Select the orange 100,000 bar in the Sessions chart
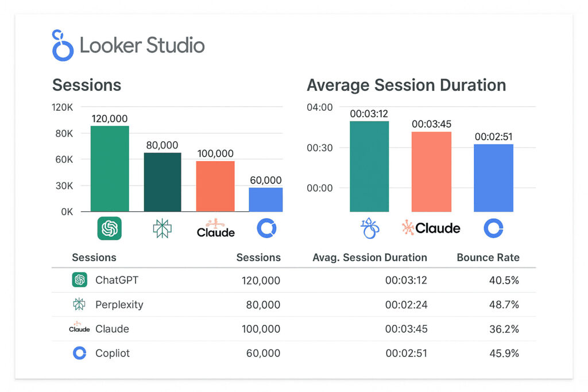588x392 pixels. pos(215,187)
